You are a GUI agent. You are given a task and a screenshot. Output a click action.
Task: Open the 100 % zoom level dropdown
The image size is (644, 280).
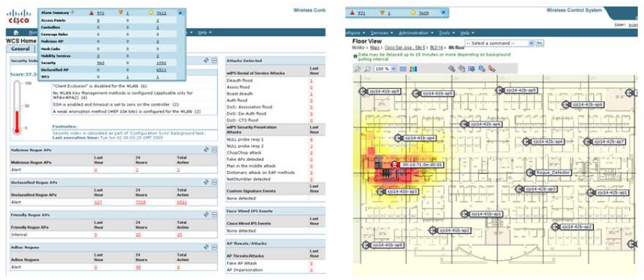click(x=386, y=69)
